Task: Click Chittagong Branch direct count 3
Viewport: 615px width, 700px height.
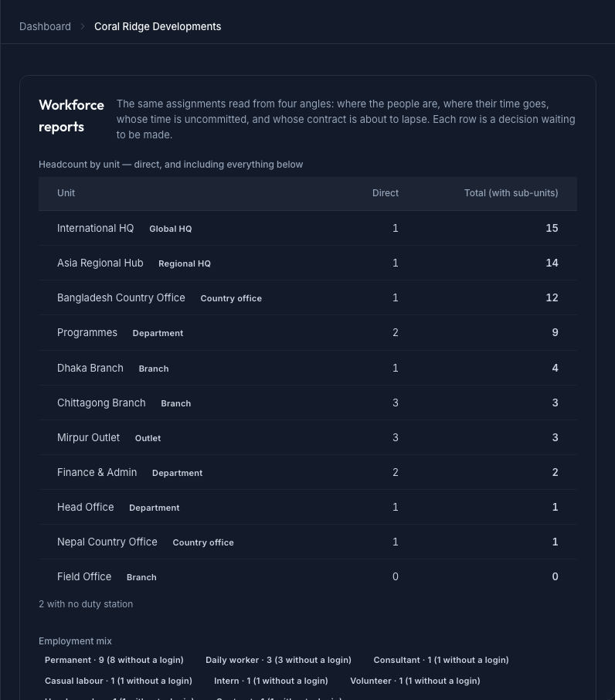Action: tap(396, 403)
